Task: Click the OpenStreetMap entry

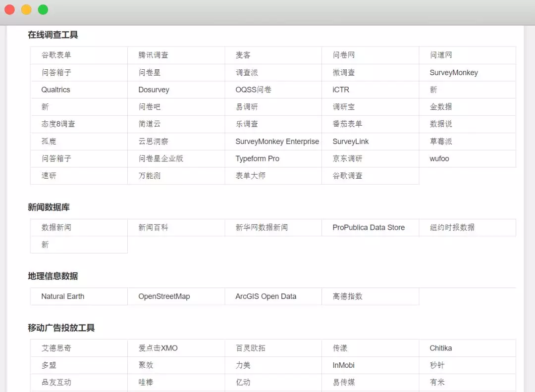Action: (164, 296)
